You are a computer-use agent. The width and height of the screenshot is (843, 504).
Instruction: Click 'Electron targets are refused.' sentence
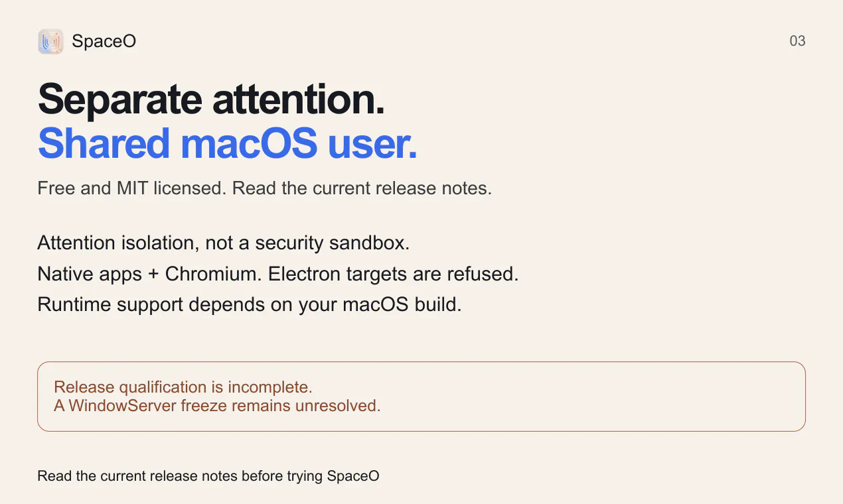pyautogui.click(x=394, y=274)
